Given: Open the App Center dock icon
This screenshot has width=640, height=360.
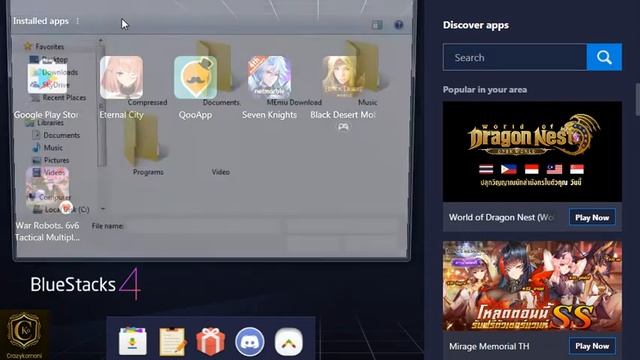Looking at the screenshot, I should (x=133, y=341).
